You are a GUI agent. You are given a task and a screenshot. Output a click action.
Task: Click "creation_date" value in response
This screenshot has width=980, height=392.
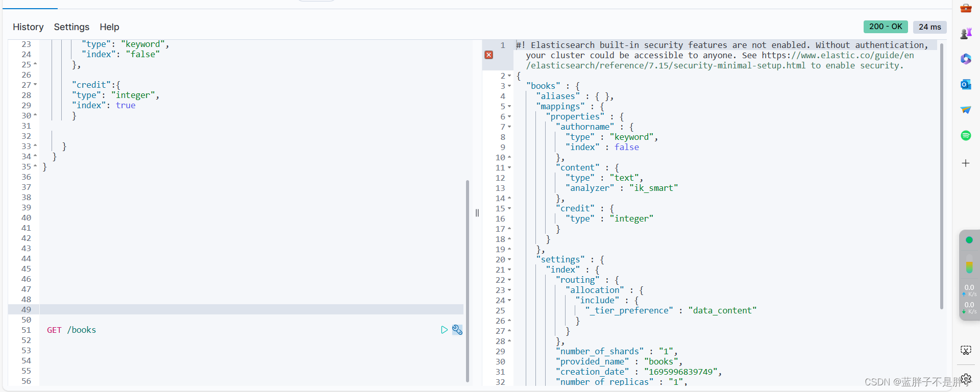click(680, 372)
